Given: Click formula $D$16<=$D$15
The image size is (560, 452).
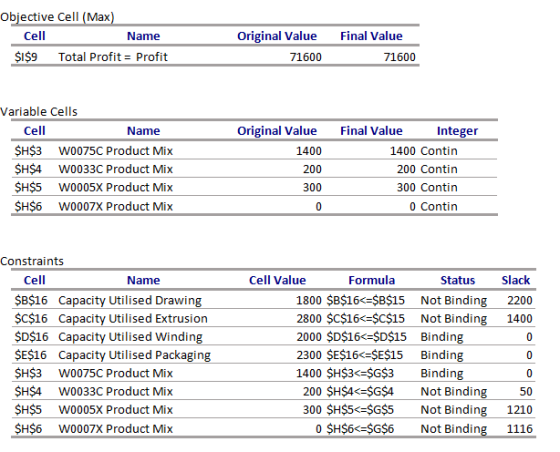Looking at the screenshot, I should 366,337.
